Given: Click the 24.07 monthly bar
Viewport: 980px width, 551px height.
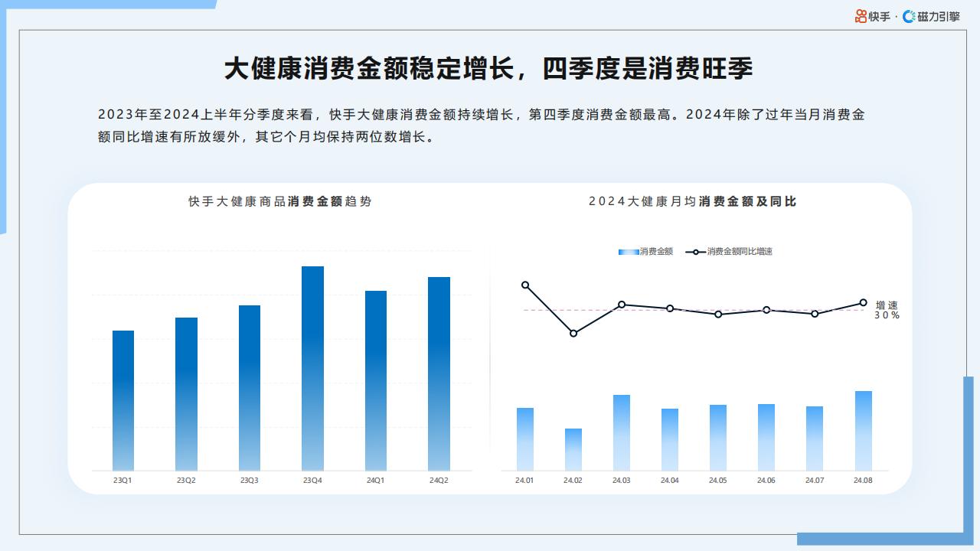Looking at the screenshot, I should tap(815, 439).
